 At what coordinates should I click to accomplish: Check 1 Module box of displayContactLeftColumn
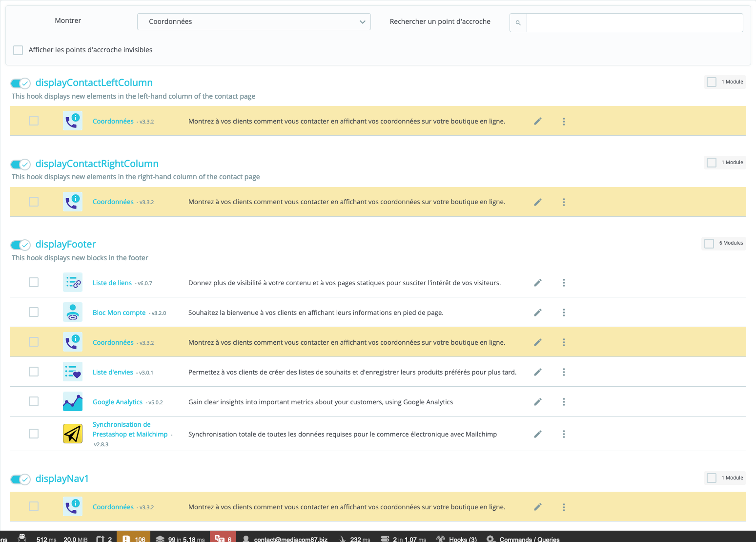pos(712,82)
